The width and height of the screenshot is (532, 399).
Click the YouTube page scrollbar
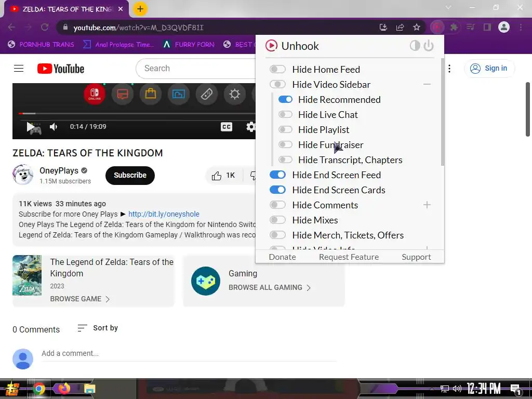click(x=528, y=109)
